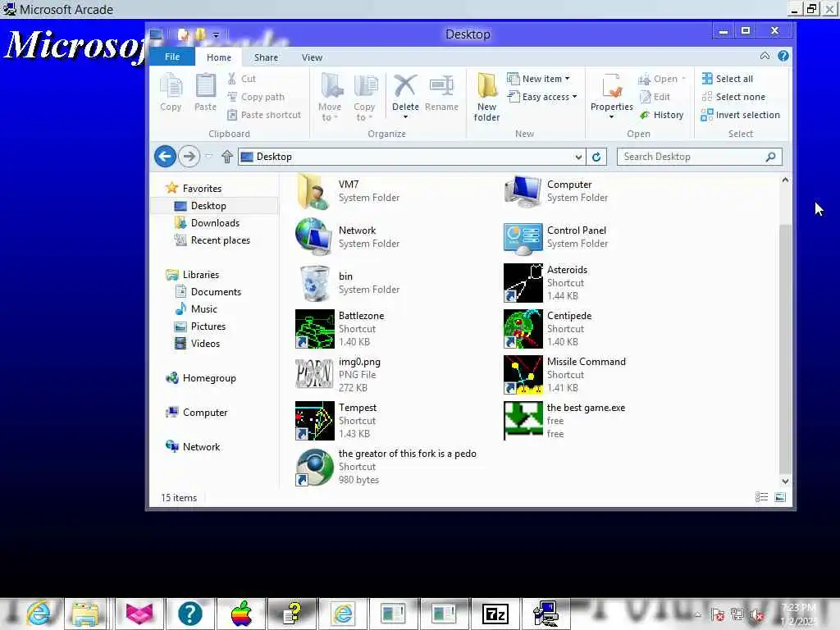Click History in the Open group
Screen dimensions: 840x630
pyautogui.click(x=661, y=115)
